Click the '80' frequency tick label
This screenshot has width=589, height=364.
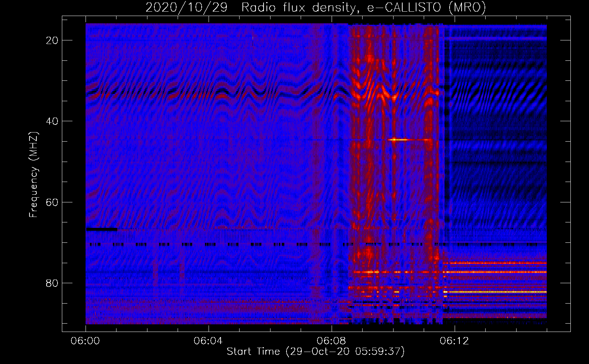pos(52,283)
